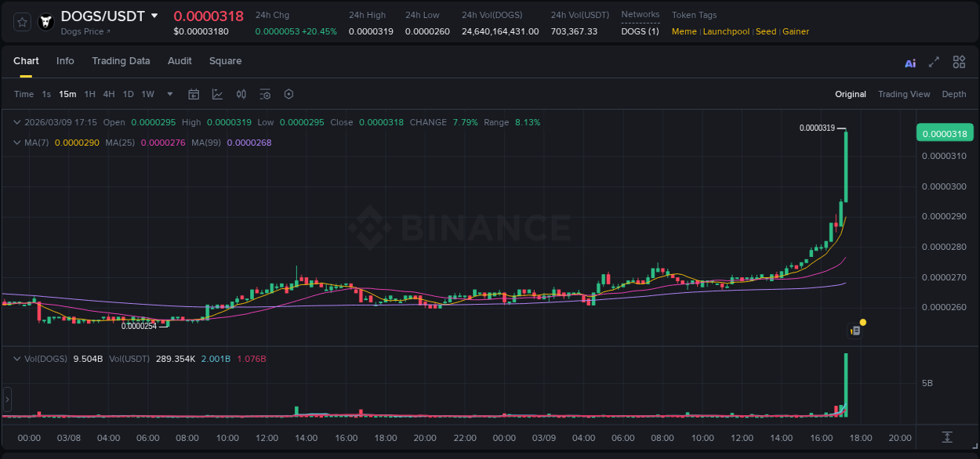Screen dimensions: 980x459
Task: Open the indicators settings icon
Action: coord(265,94)
